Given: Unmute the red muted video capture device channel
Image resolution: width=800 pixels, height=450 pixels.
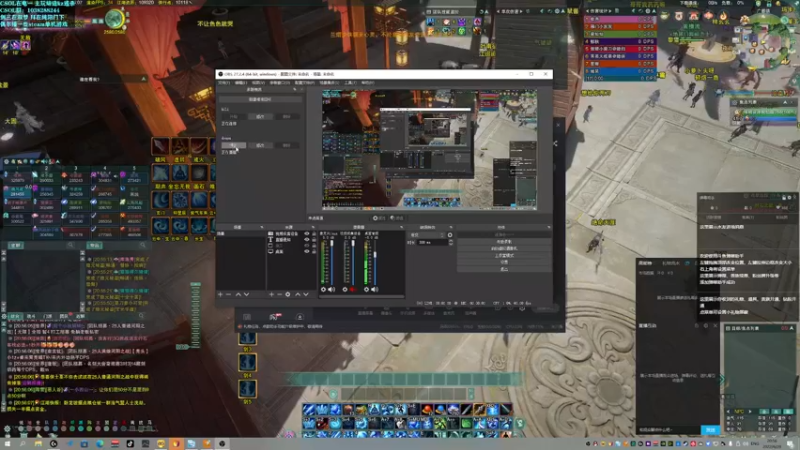Looking at the screenshot, I should click(x=353, y=289).
